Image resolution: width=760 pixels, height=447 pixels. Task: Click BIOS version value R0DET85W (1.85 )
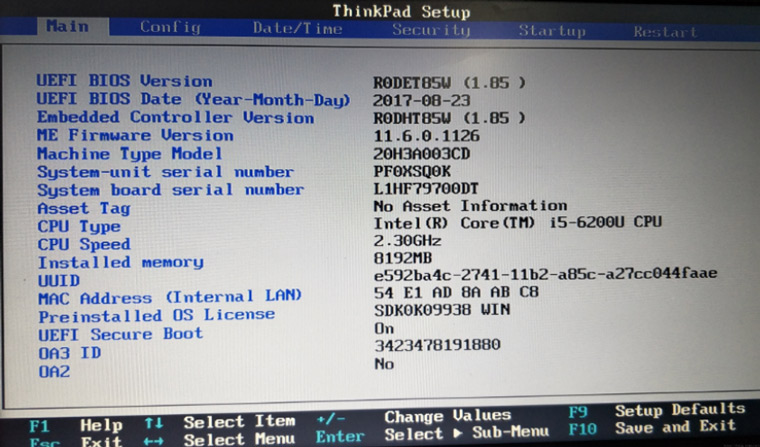click(x=449, y=82)
